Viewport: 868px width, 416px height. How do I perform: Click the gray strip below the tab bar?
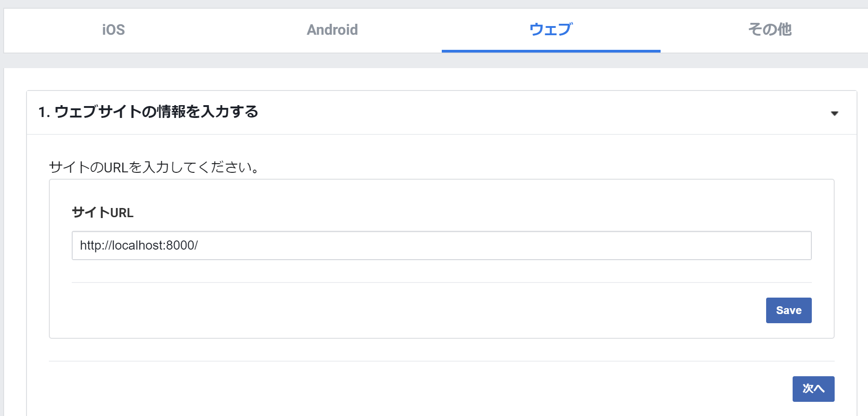[x=434, y=61]
